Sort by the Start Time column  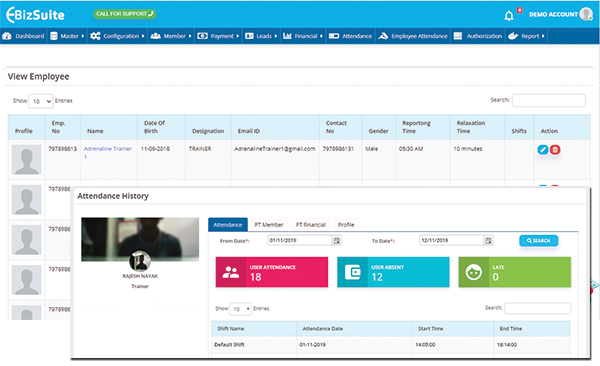pyautogui.click(x=453, y=328)
